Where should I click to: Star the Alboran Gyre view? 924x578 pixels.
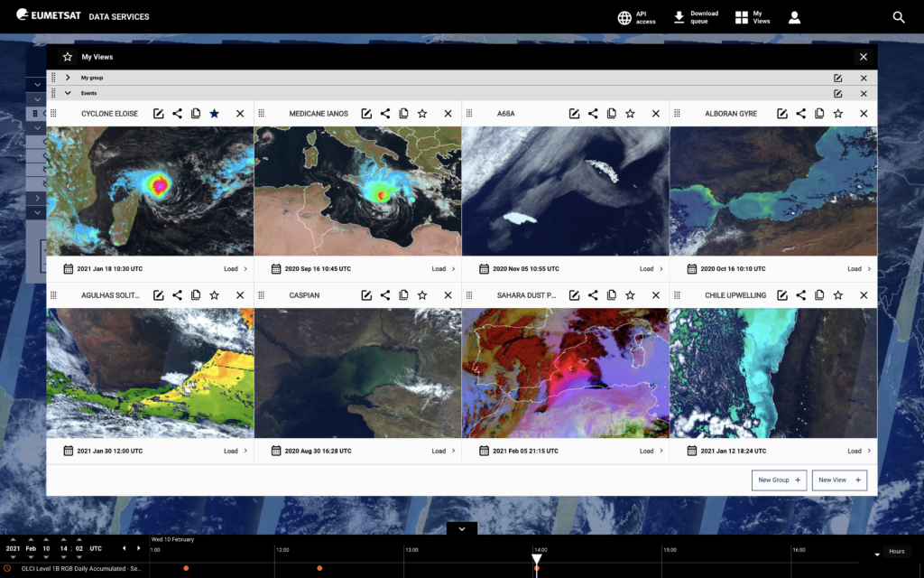coord(838,114)
